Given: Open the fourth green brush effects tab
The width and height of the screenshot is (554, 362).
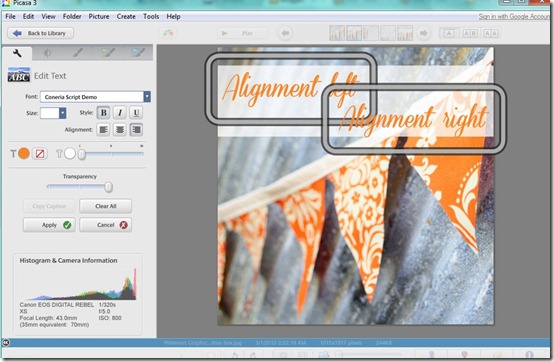Looking at the screenshot, I should [107, 53].
